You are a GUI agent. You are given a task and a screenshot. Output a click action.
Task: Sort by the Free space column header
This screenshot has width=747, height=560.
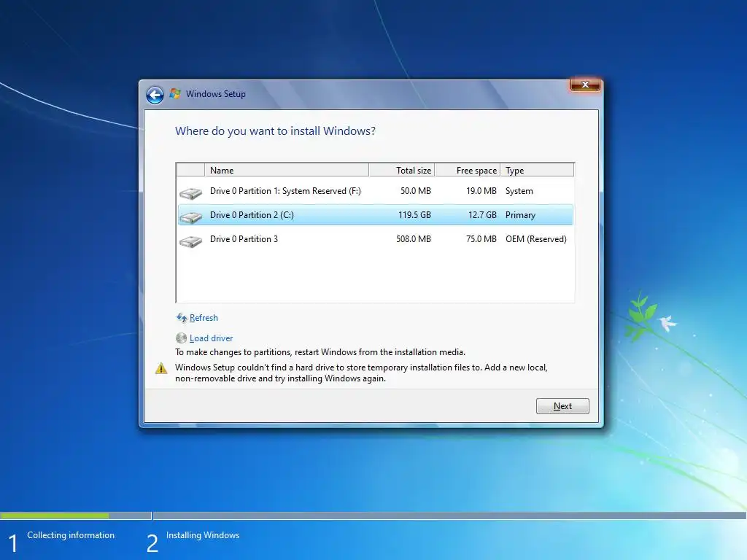pos(468,170)
